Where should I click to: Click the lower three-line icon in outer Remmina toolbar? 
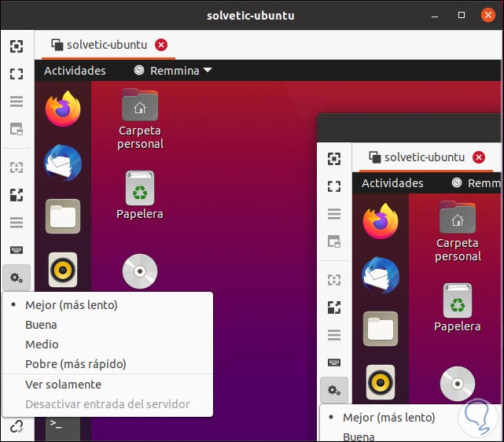tap(17, 223)
